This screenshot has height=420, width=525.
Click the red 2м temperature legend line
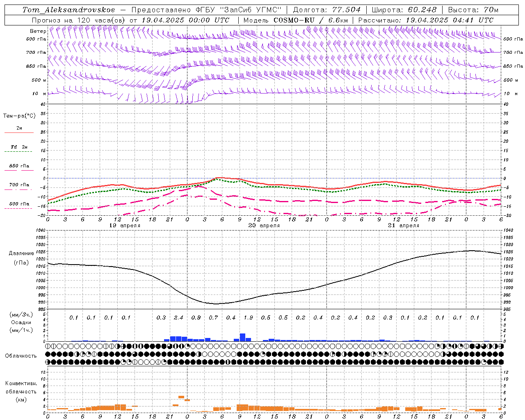pyautogui.click(x=19, y=132)
